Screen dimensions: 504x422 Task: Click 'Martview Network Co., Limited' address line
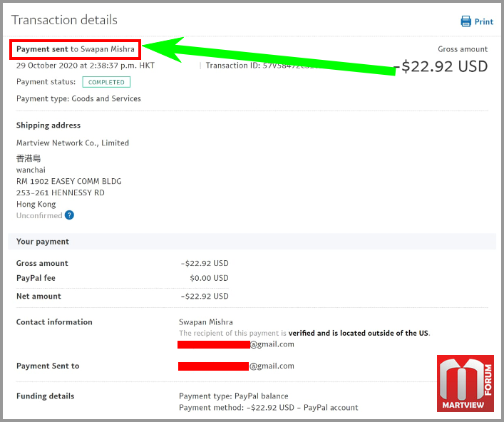[x=73, y=143]
